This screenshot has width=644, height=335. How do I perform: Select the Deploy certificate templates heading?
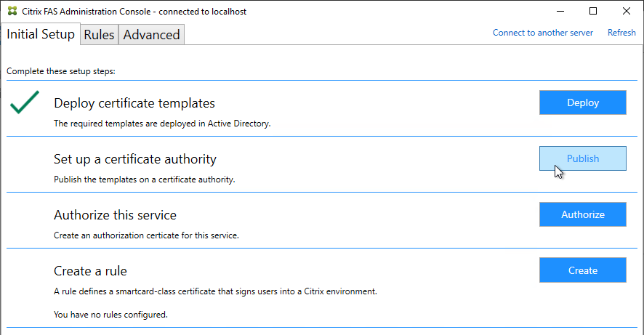[134, 103]
